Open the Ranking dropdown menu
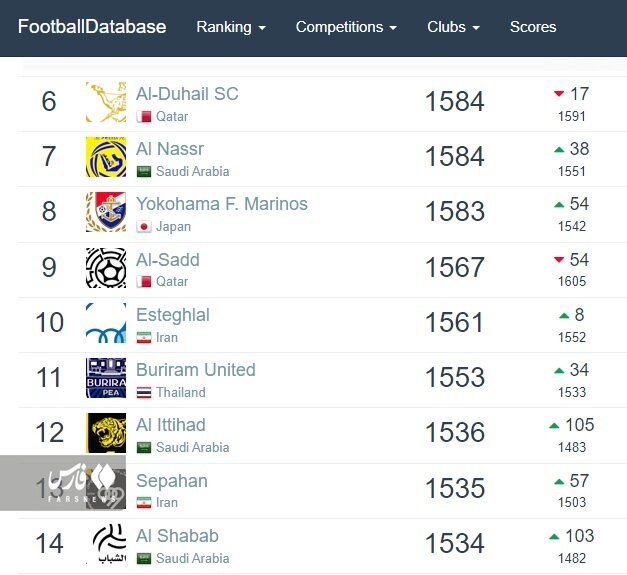Viewport: 627px width, 575px height. coord(231,27)
